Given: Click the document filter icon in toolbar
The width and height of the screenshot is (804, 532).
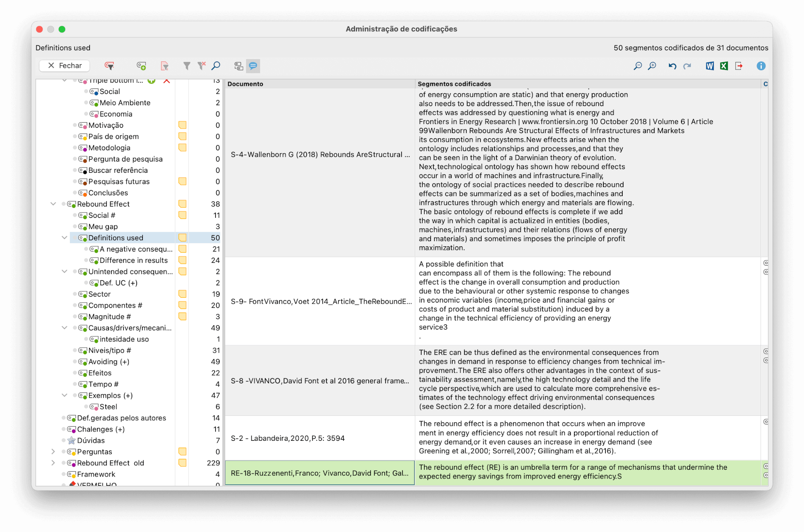Looking at the screenshot, I should pyautogui.click(x=164, y=65).
